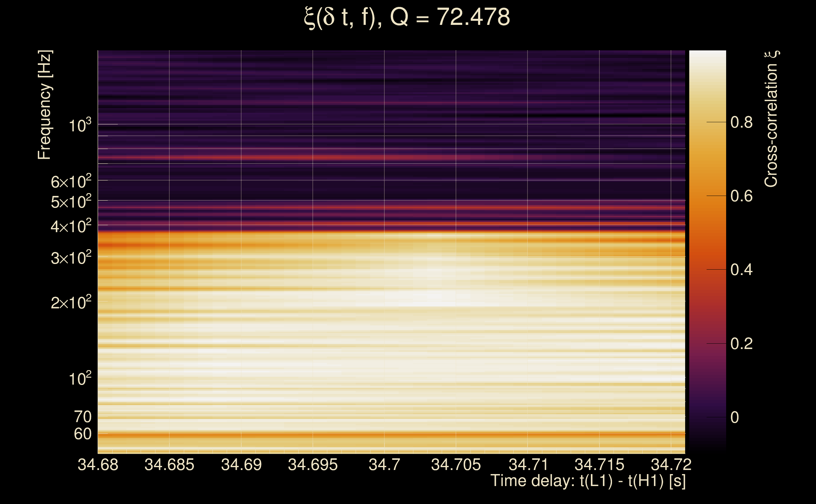
Task: Click the x-axis tick label 34.705
Action: coord(456,465)
